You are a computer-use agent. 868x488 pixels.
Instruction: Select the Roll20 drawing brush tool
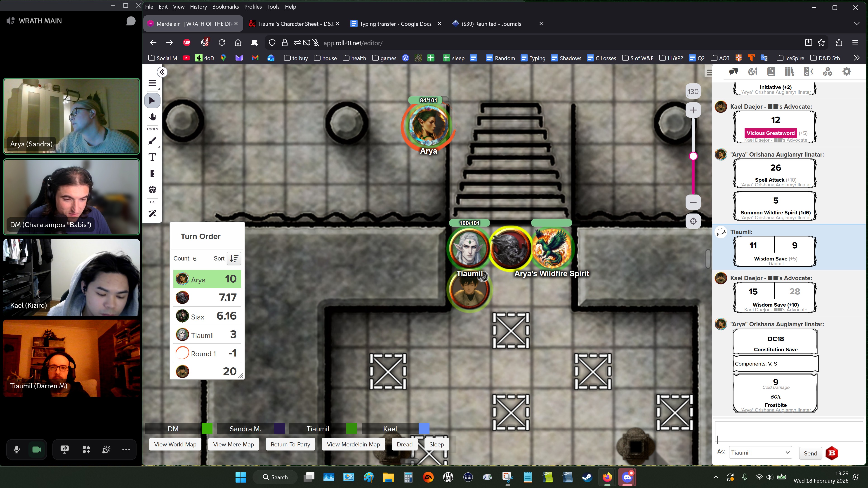click(152, 141)
